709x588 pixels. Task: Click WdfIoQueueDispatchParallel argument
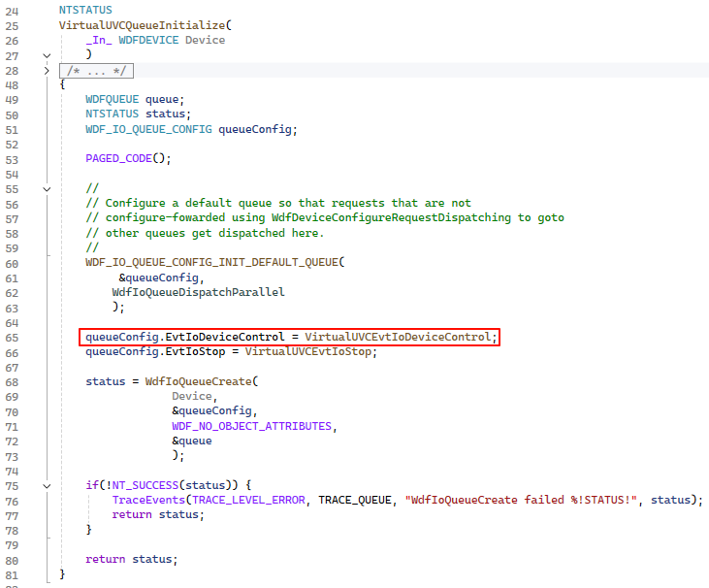199,292
